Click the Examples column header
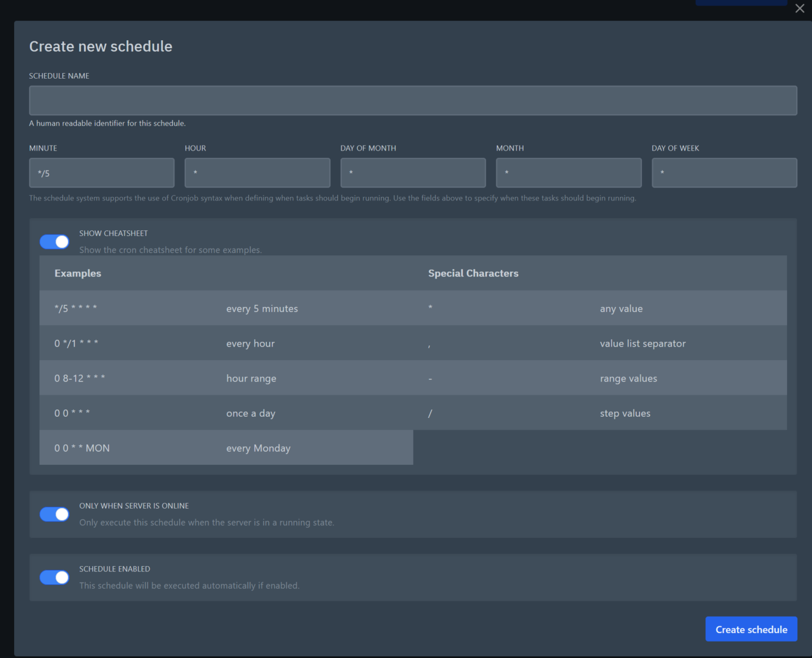812x658 pixels. pyautogui.click(x=77, y=273)
